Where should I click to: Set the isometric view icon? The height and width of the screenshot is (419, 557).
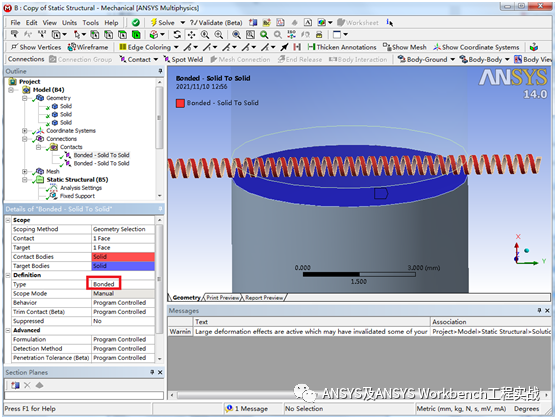point(292,35)
